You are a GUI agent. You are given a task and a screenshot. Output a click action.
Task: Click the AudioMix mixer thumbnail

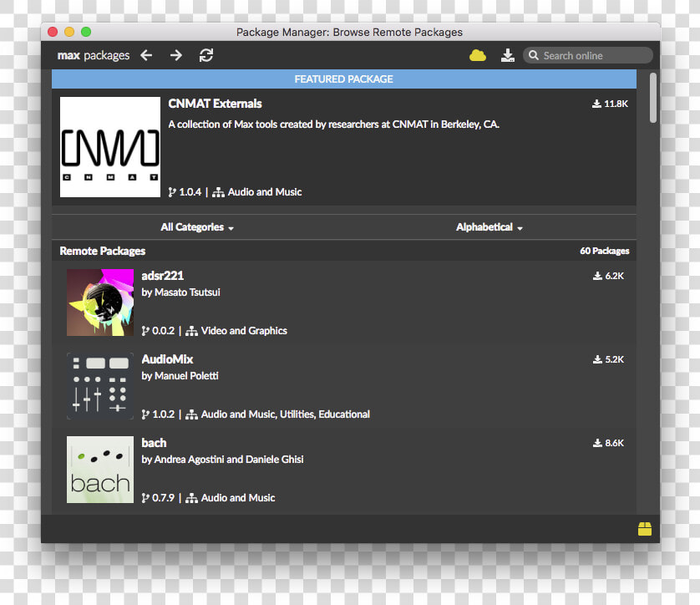pyautogui.click(x=100, y=386)
